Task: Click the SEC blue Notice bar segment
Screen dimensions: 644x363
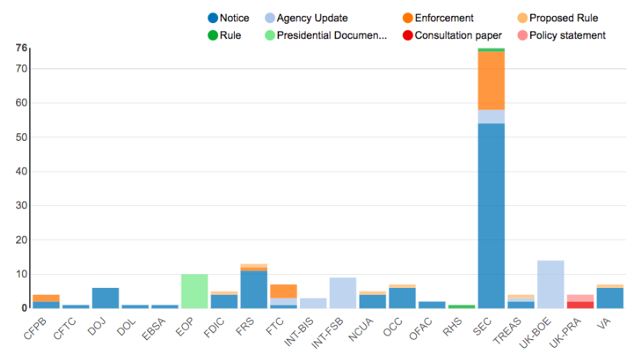Action: [x=491, y=214]
